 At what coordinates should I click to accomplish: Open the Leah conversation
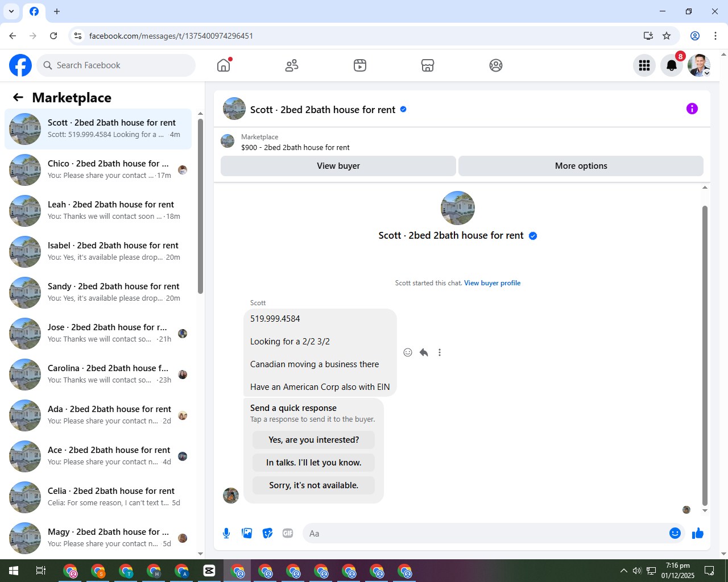click(x=98, y=211)
